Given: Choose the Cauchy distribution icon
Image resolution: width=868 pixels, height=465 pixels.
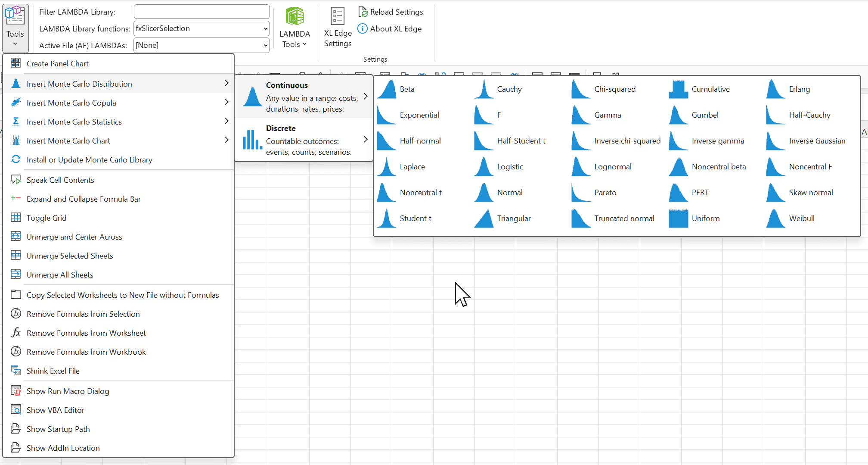Looking at the screenshot, I should point(484,89).
